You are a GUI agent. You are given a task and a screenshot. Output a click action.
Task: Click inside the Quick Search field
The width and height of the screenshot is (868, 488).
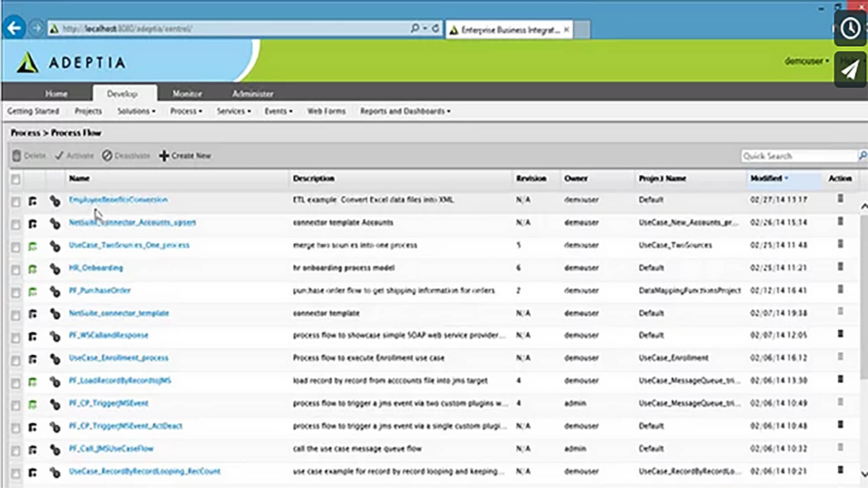coord(798,156)
